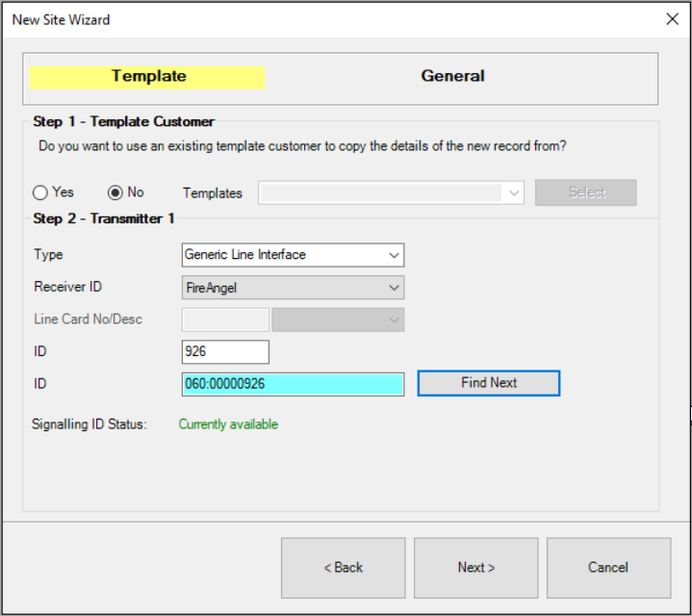Image resolution: width=692 pixels, height=616 pixels.
Task: Switch to the Template tab
Action: (x=147, y=77)
